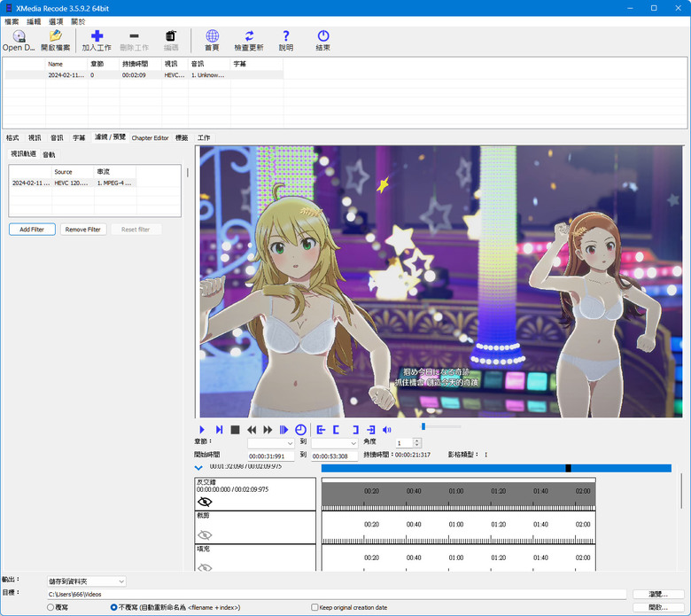Click the 持續時間 column header

(x=141, y=64)
